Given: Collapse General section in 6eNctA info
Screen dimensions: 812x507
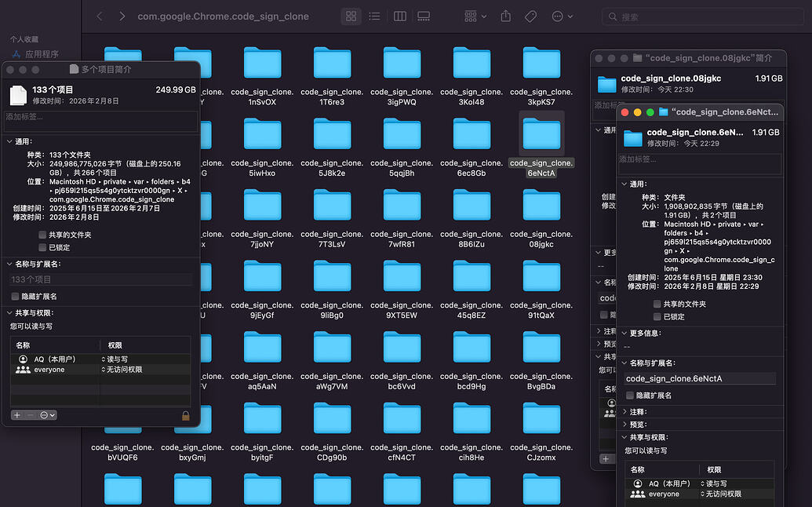Looking at the screenshot, I should click(x=624, y=184).
